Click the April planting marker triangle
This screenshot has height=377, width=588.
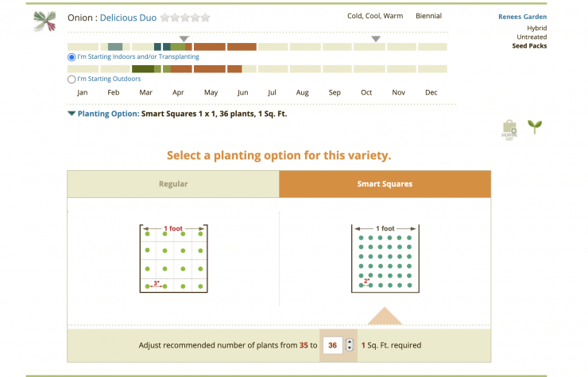pos(184,39)
